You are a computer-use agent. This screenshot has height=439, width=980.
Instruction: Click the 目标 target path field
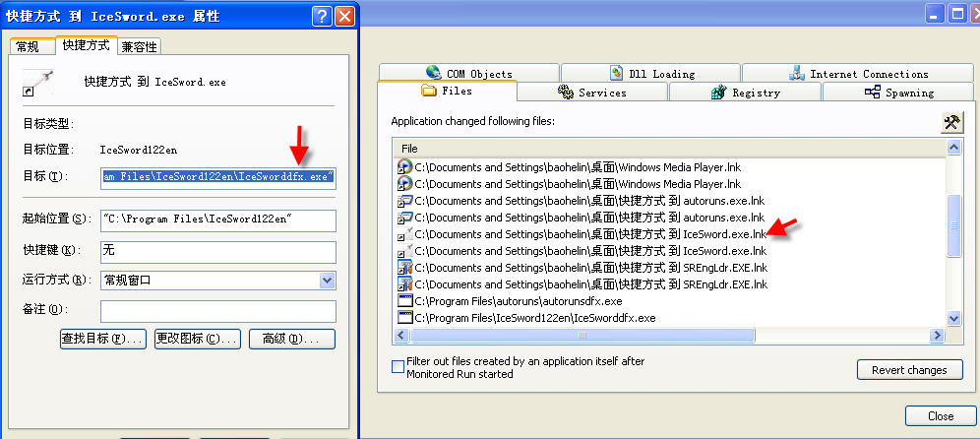click(218, 177)
